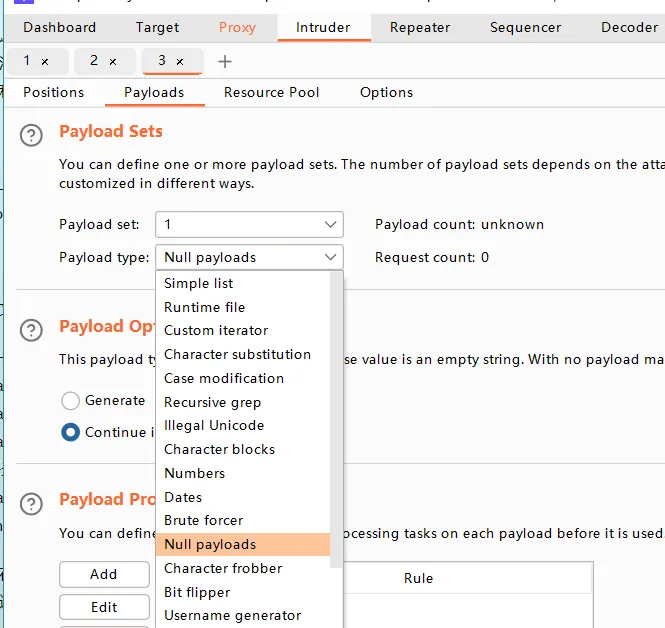The image size is (665, 628).
Task: Choose Simple list from payload types
Action: pyautogui.click(x=199, y=283)
